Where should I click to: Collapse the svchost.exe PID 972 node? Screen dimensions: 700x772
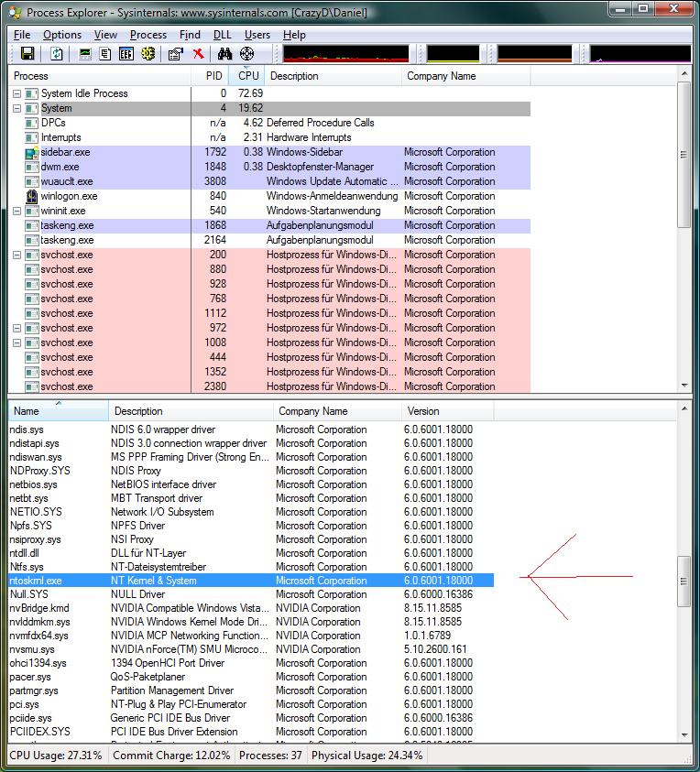[x=16, y=329]
